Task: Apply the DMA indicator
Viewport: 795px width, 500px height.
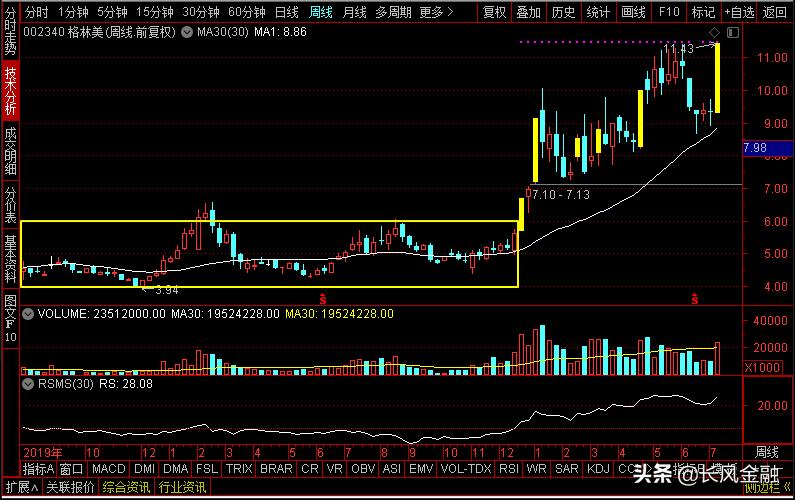Action: pyautogui.click(x=176, y=469)
